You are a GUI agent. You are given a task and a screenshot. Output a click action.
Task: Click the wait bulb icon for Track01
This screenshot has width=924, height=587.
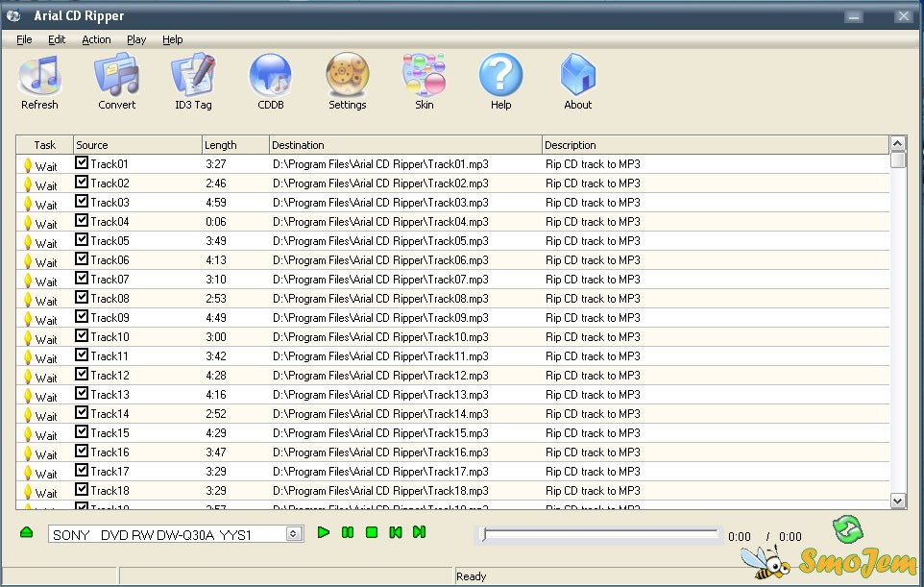(x=28, y=165)
